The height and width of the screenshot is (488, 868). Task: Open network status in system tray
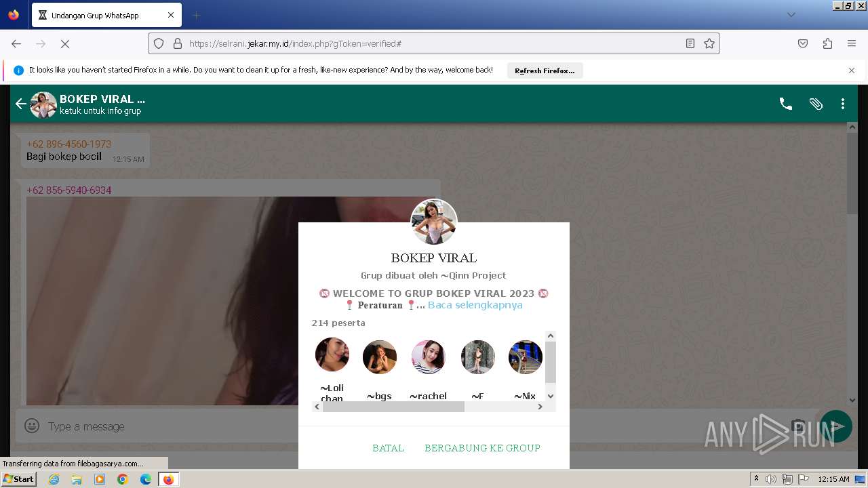tap(787, 479)
